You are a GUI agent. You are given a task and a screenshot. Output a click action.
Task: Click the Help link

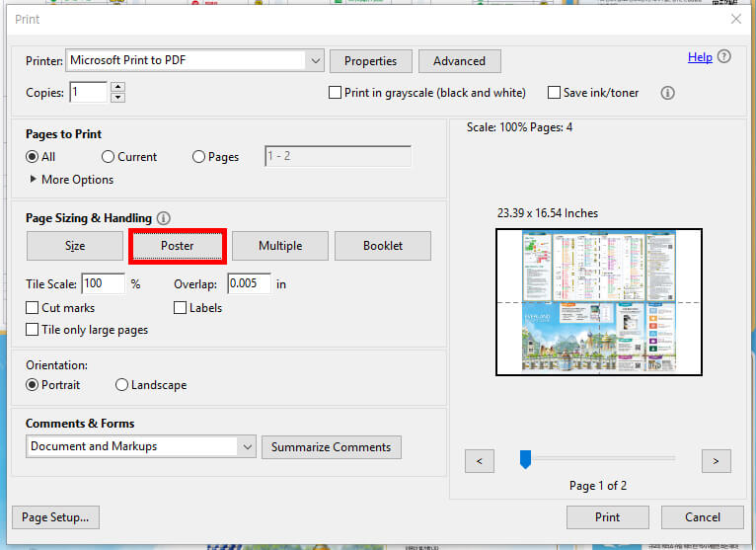pos(700,57)
